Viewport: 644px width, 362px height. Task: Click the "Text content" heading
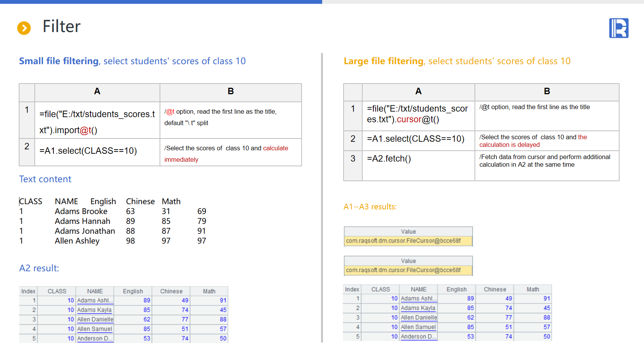[x=45, y=179]
